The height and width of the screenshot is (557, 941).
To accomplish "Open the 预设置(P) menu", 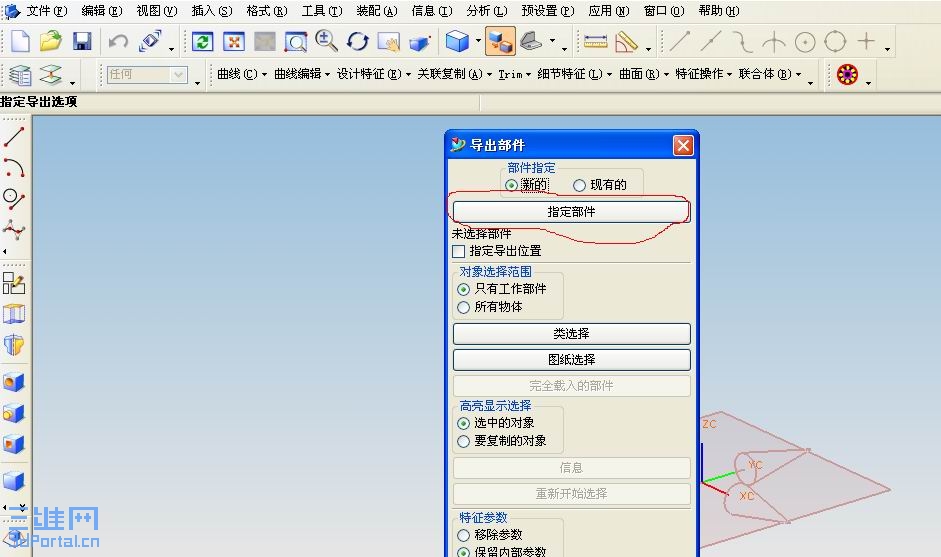I will (547, 11).
